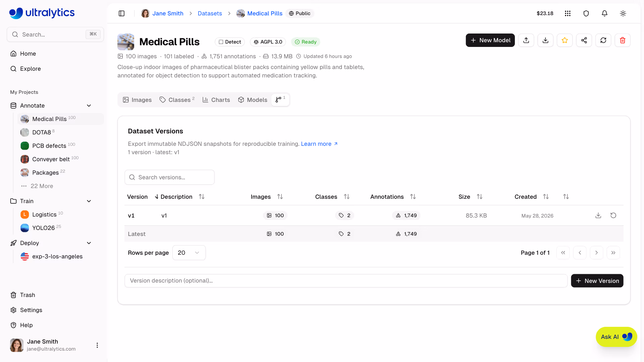Switch to the Charts tab

pyautogui.click(x=216, y=100)
